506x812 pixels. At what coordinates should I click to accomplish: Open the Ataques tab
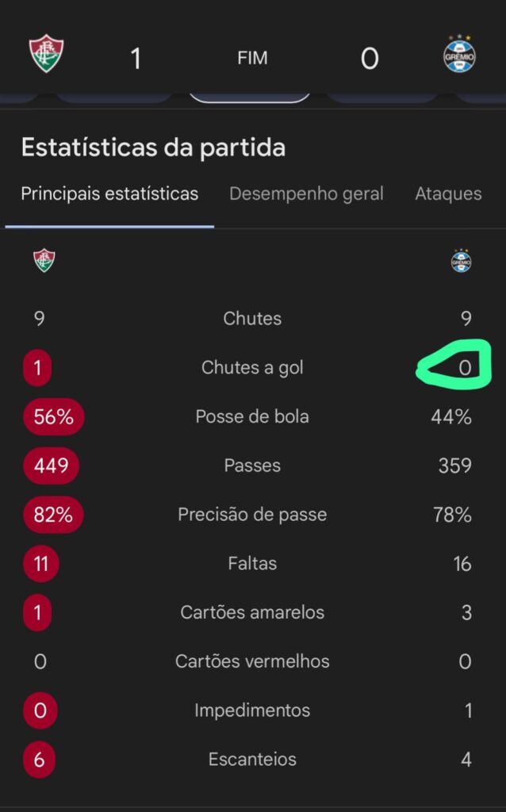pos(448,193)
